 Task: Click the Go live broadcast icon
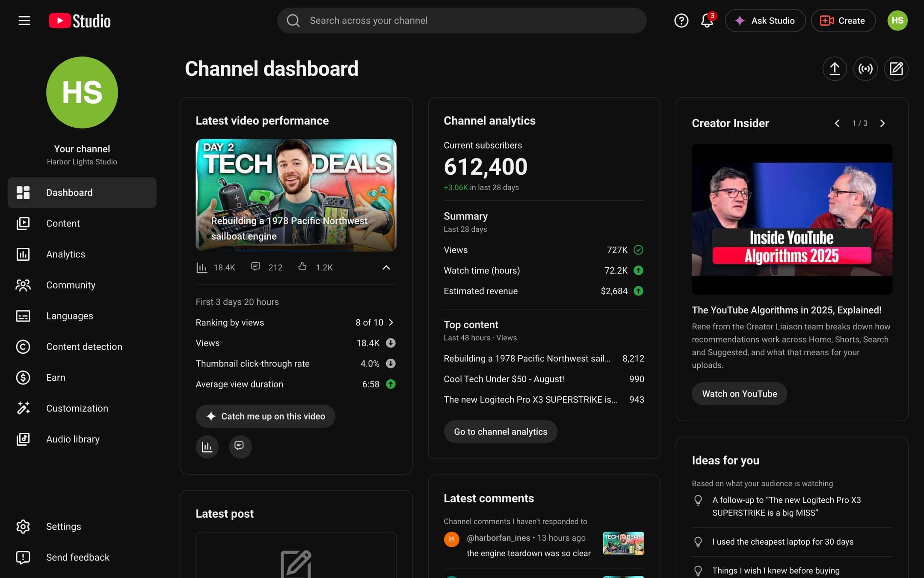coord(865,69)
